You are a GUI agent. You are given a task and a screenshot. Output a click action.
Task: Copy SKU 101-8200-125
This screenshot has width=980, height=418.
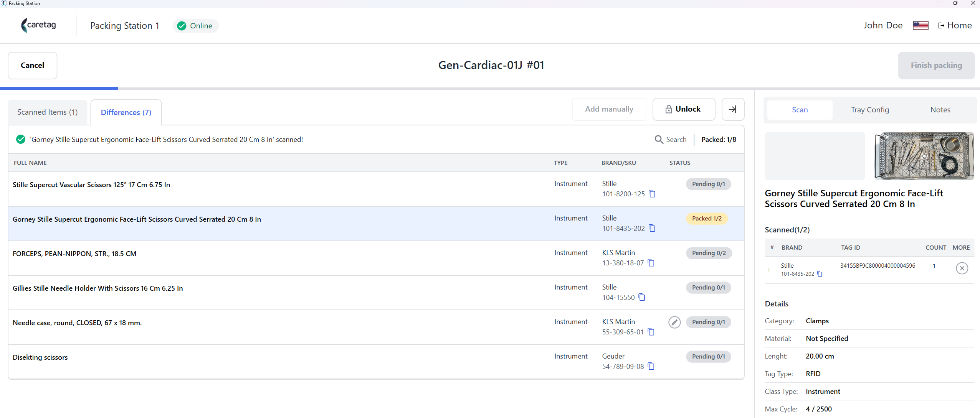tap(652, 194)
